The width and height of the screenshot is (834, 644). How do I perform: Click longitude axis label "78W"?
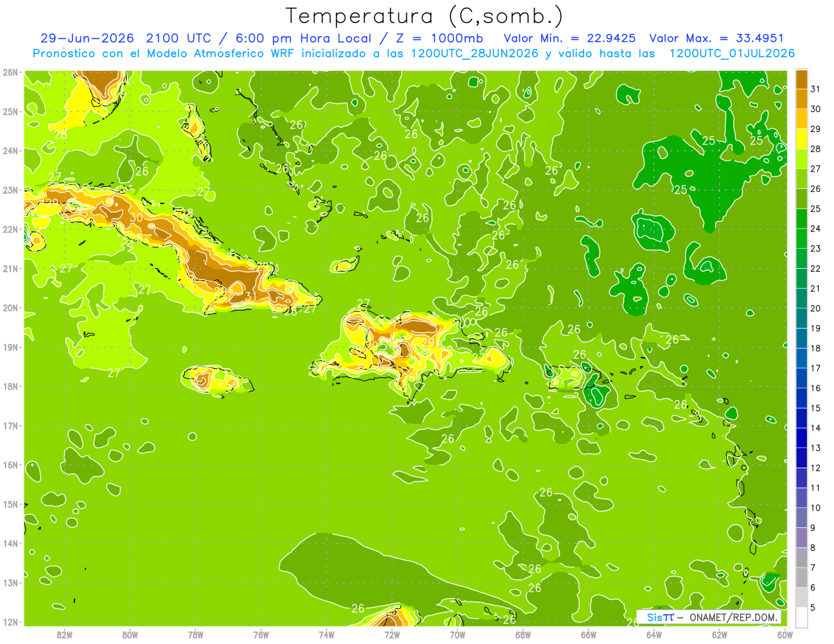pos(195,634)
